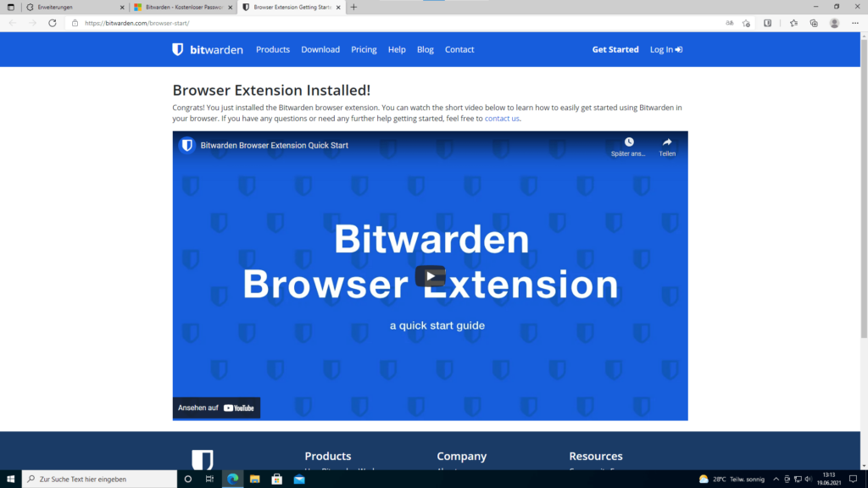
Task: Open the Collections toolbar icon
Action: point(814,23)
